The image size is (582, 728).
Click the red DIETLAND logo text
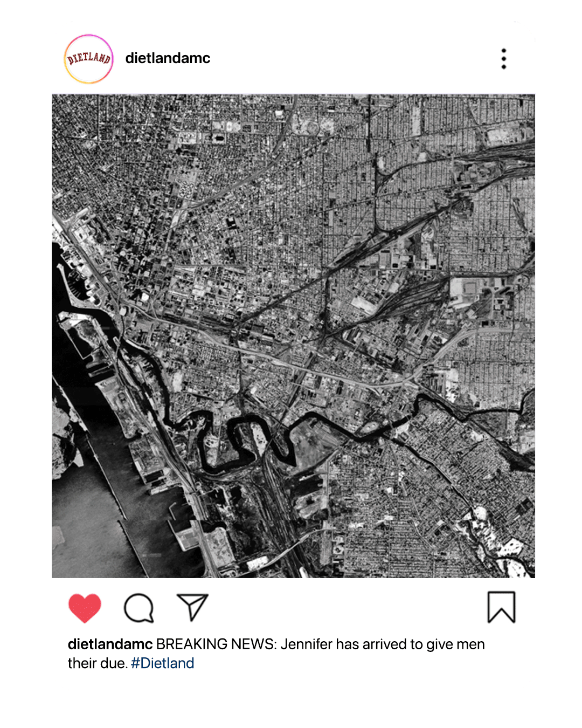(x=89, y=58)
